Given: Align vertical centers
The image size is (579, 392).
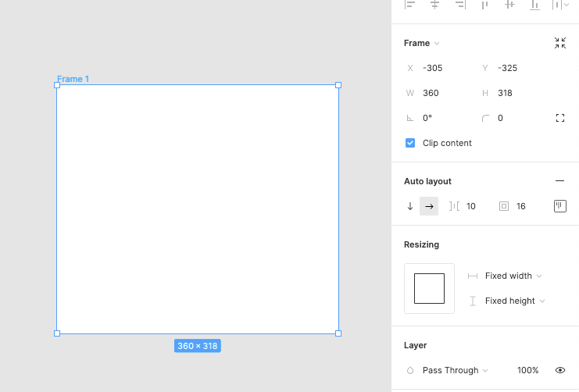Looking at the screenshot, I should click(510, 5).
